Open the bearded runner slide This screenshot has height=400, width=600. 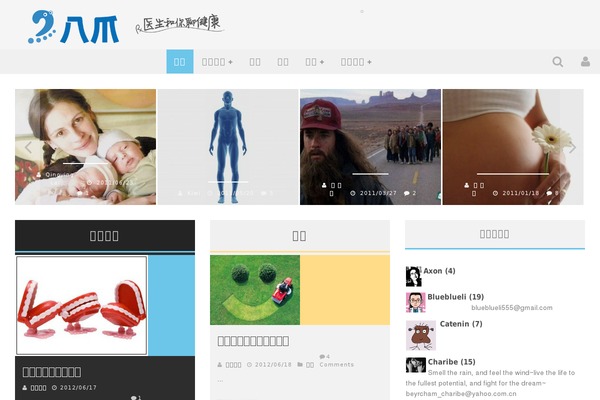[x=370, y=147]
